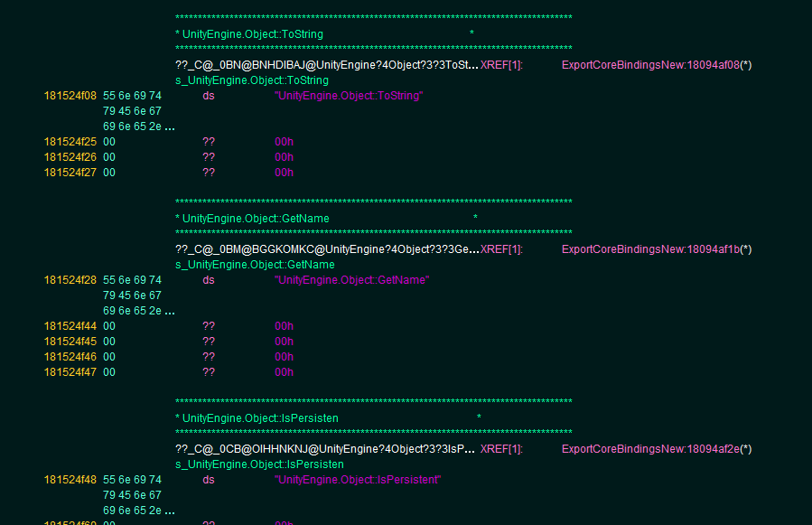This screenshot has height=525, width=812.
Task: Click ds mnemonic at address 181524f48
Action: tap(208, 480)
